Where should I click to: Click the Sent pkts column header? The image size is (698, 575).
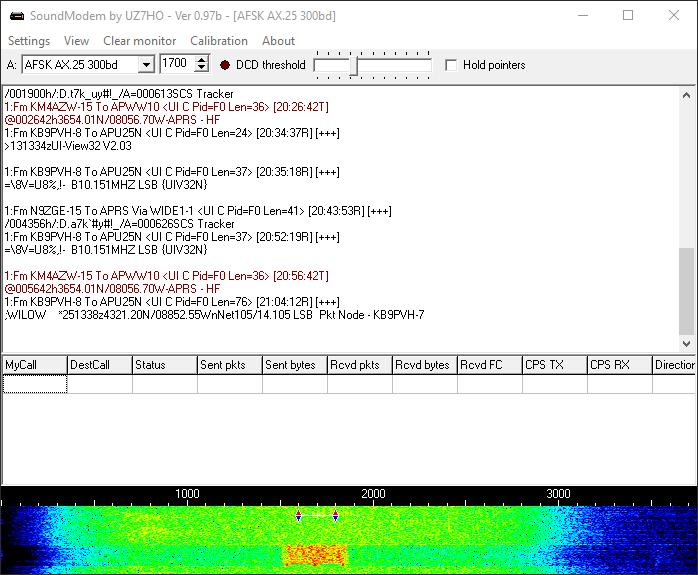(x=230, y=365)
